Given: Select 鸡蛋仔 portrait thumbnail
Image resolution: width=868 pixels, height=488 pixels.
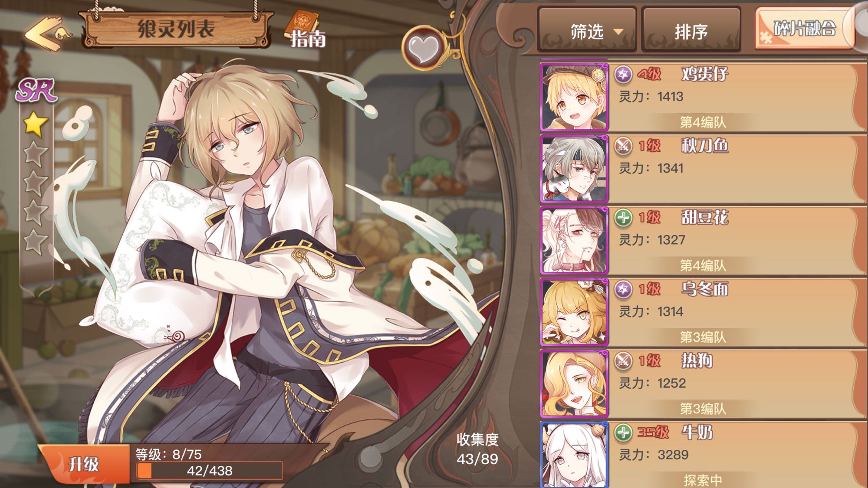Looking at the screenshot, I should tap(574, 97).
